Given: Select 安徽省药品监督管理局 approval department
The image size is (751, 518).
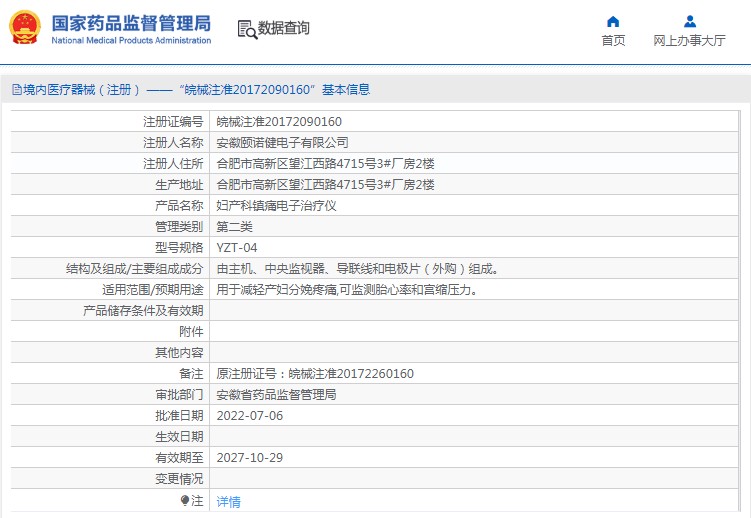Looking at the screenshot, I should tap(276, 395).
